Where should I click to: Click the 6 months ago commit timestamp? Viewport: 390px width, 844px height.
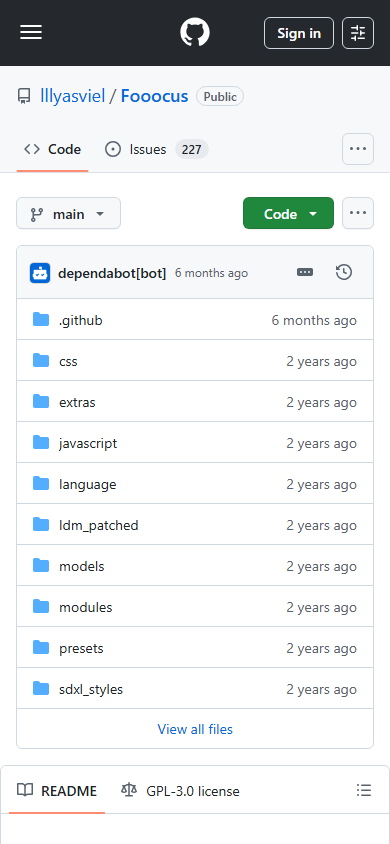[x=211, y=273]
